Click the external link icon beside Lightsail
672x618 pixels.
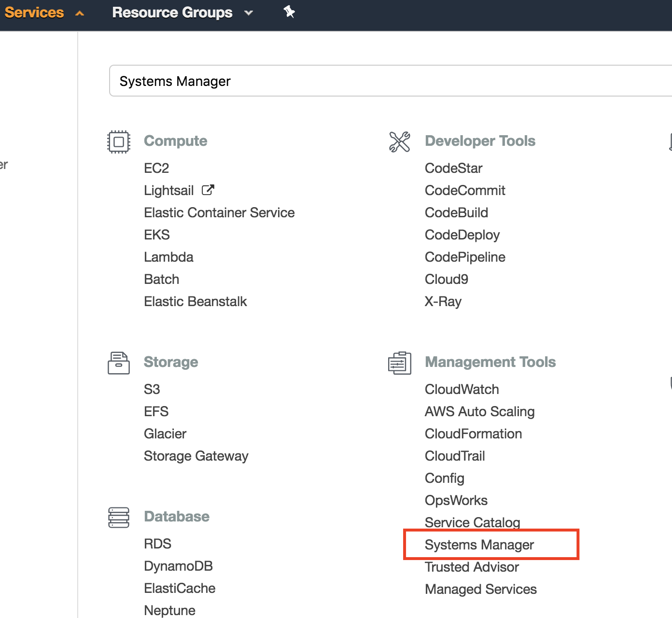tap(208, 190)
